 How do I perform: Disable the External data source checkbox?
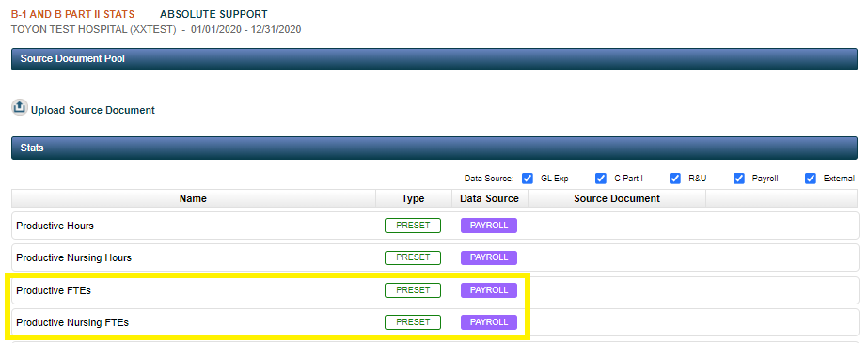point(811,179)
